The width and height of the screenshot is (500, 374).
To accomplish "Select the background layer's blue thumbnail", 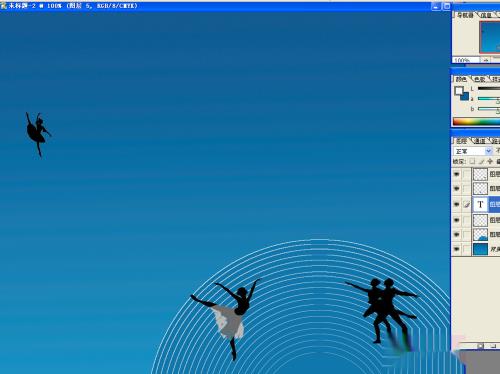I will 480,249.
